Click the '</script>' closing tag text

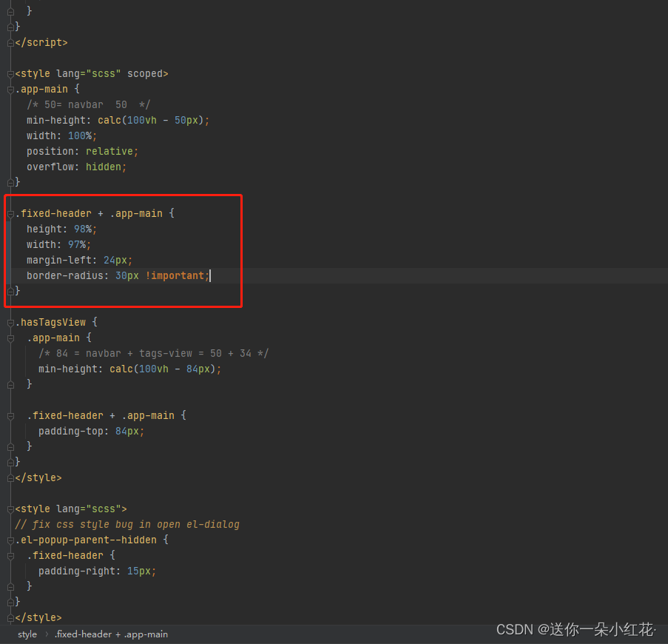(x=41, y=43)
